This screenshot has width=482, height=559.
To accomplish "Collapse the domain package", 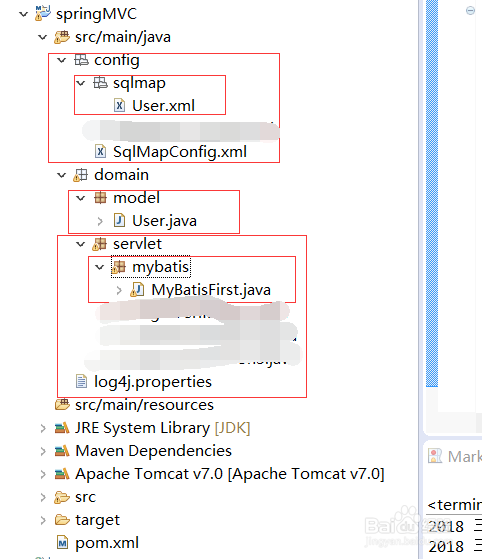I will pyautogui.click(x=62, y=175).
